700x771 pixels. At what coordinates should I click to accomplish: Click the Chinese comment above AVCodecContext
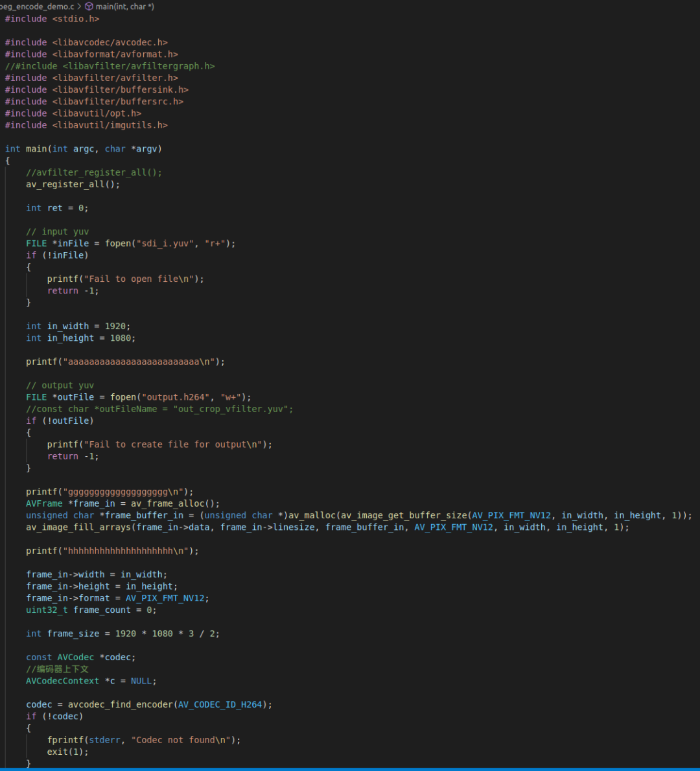click(x=57, y=669)
